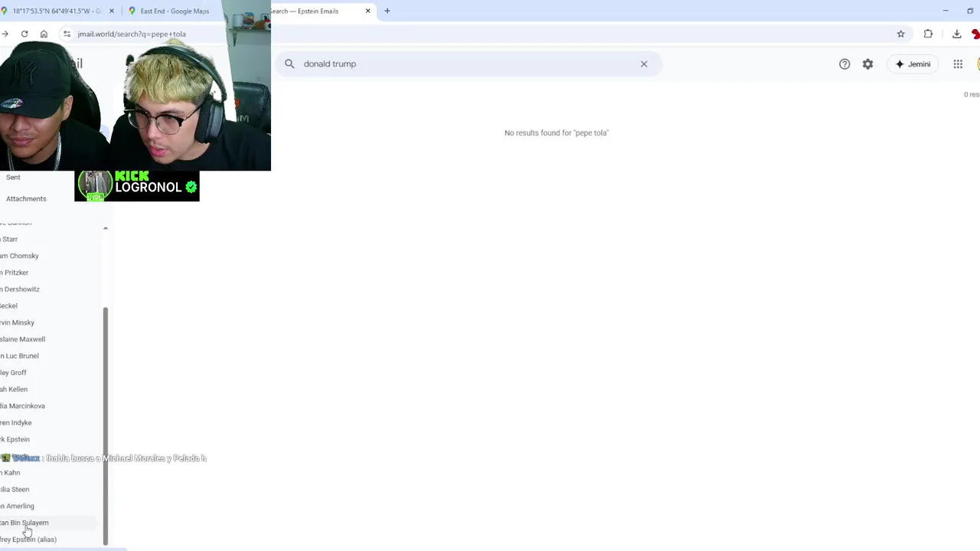Switch to the East End - Google Maps tab
Screen dimensions: 980x551
(175, 11)
